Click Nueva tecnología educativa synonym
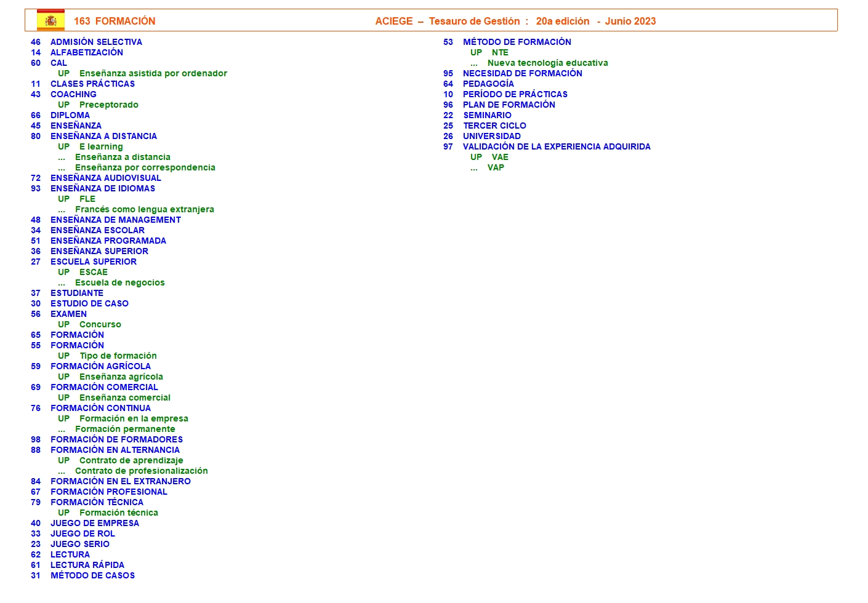 tap(547, 63)
